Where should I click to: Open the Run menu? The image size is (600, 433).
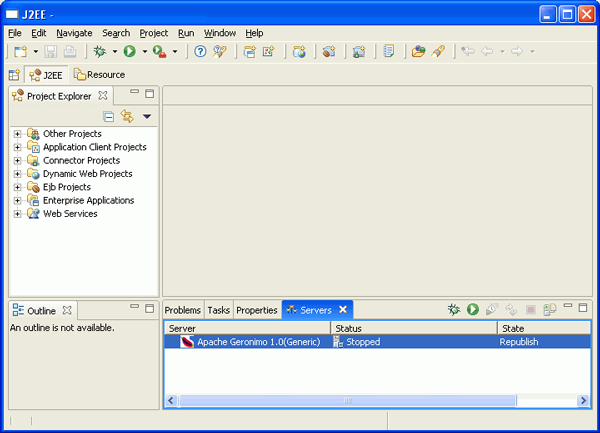186,33
